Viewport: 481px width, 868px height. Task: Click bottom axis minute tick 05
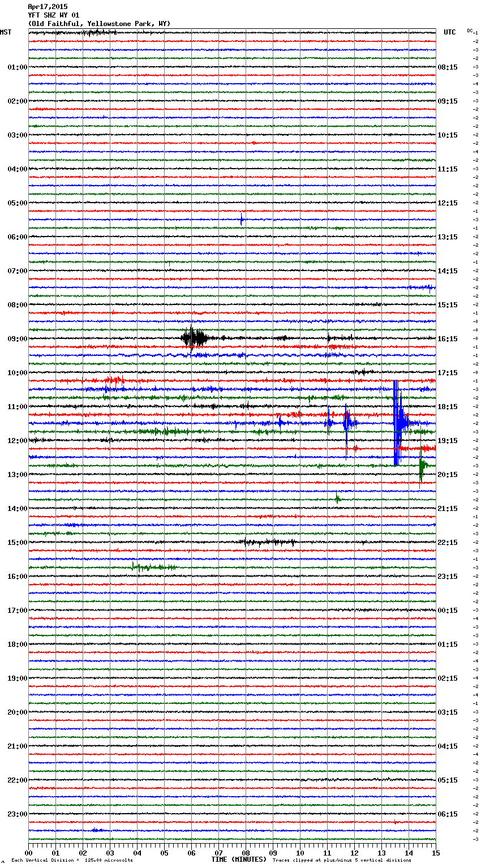pos(165,853)
